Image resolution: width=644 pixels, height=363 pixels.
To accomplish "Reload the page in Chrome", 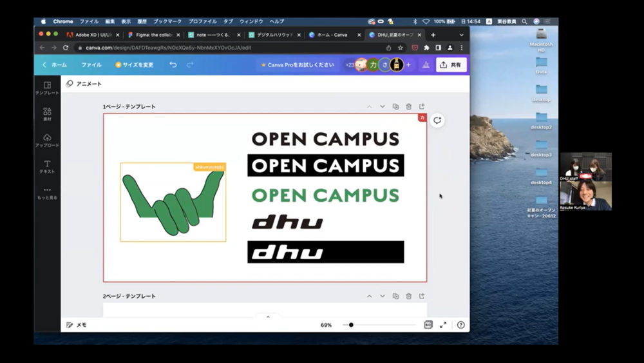I will click(65, 48).
